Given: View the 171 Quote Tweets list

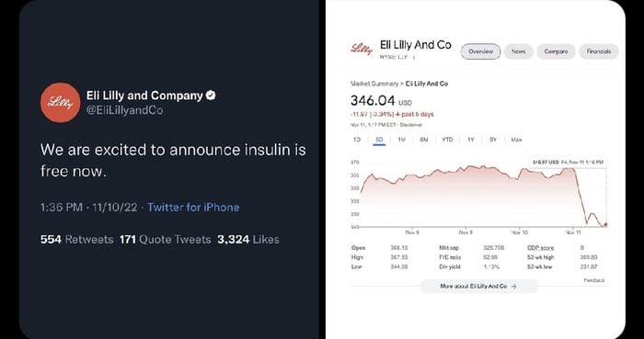Looking at the screenshot, I should (x=165, y=240).
